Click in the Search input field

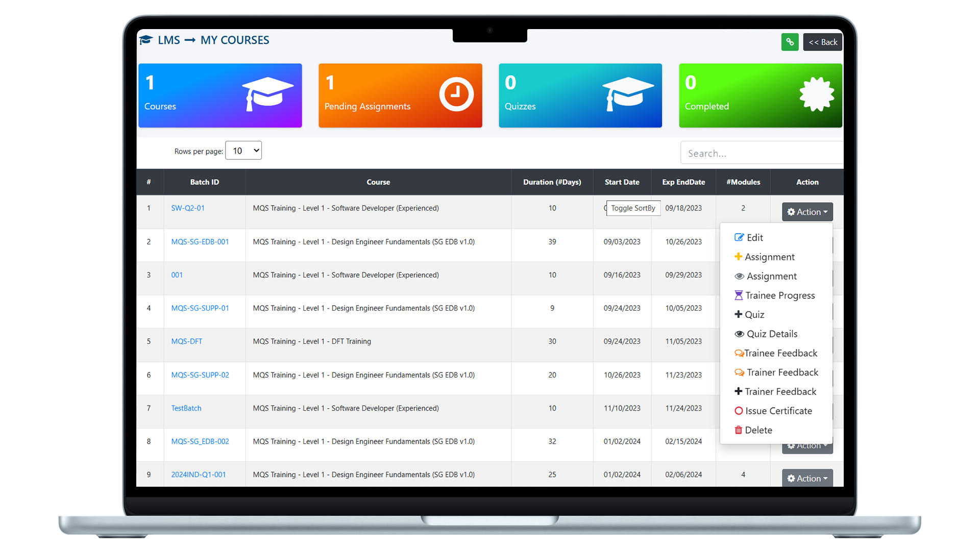coord(761,153)
